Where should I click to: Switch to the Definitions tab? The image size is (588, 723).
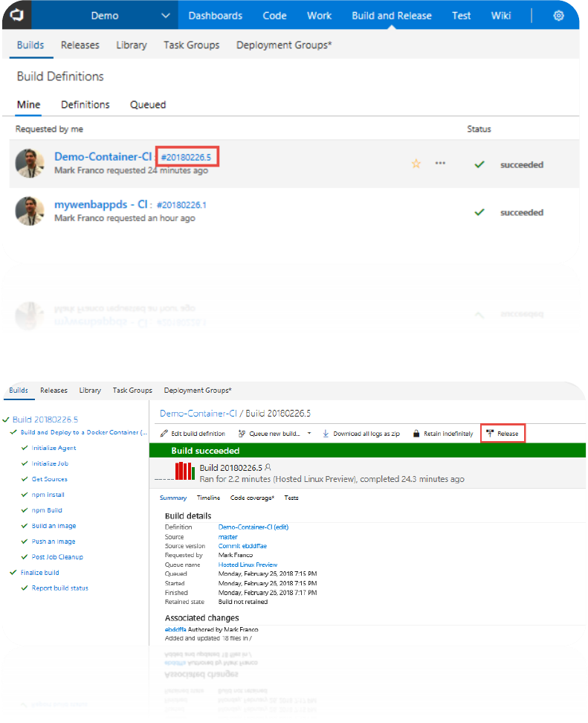point(85,105)
